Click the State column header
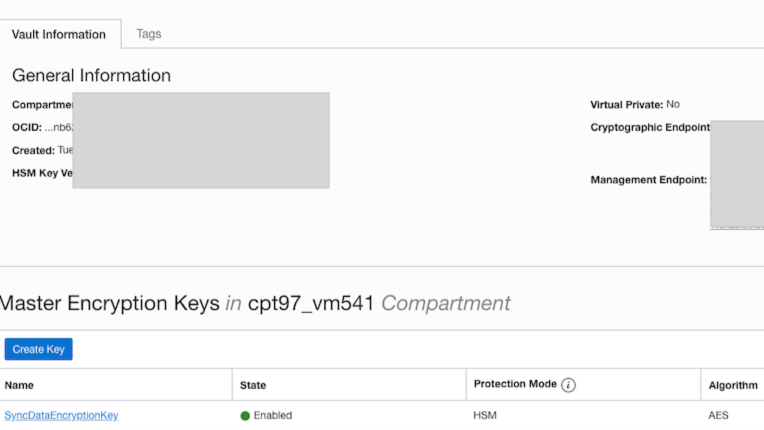 tap(253, 385)
